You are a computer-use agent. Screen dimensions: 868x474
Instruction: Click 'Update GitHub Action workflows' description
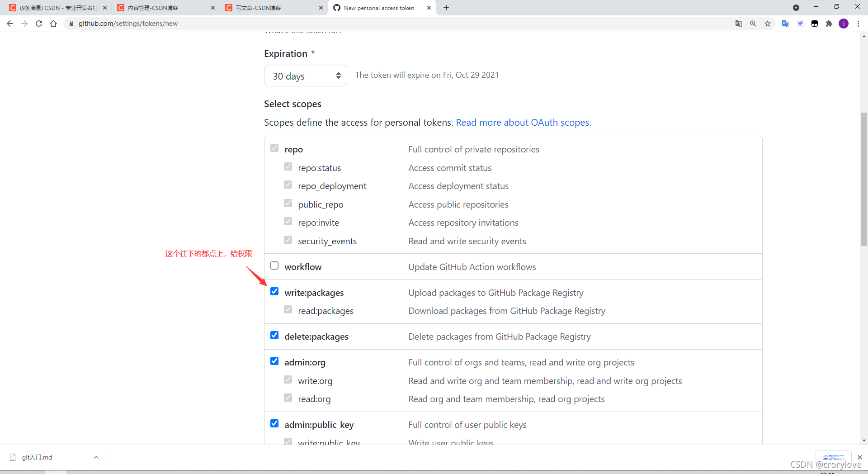472,267
